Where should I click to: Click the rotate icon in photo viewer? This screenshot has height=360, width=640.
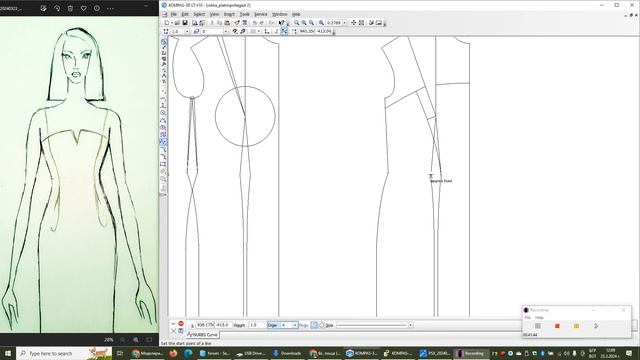[x=57, y=8]
